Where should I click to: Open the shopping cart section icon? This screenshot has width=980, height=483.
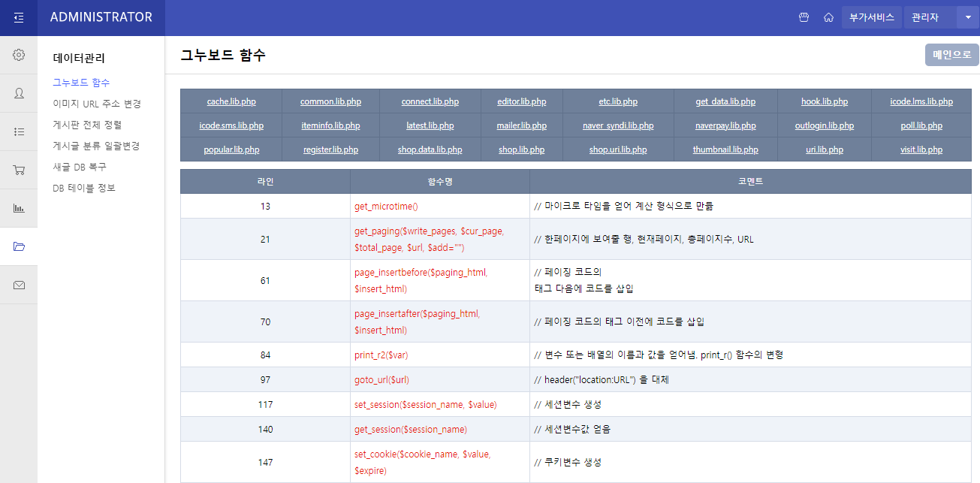click(x=19, y=170)
